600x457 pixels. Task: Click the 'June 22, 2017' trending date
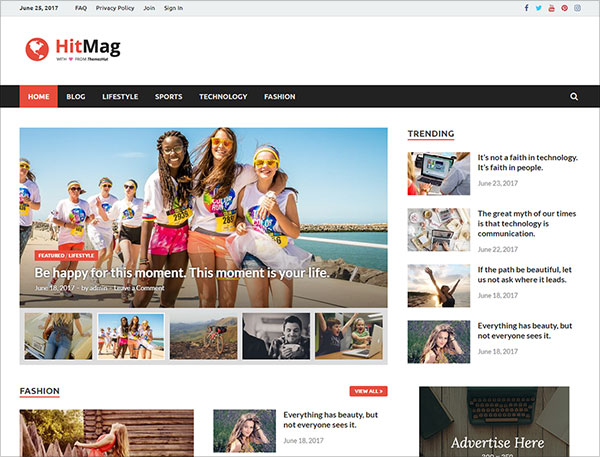click(x=498, y=250)
